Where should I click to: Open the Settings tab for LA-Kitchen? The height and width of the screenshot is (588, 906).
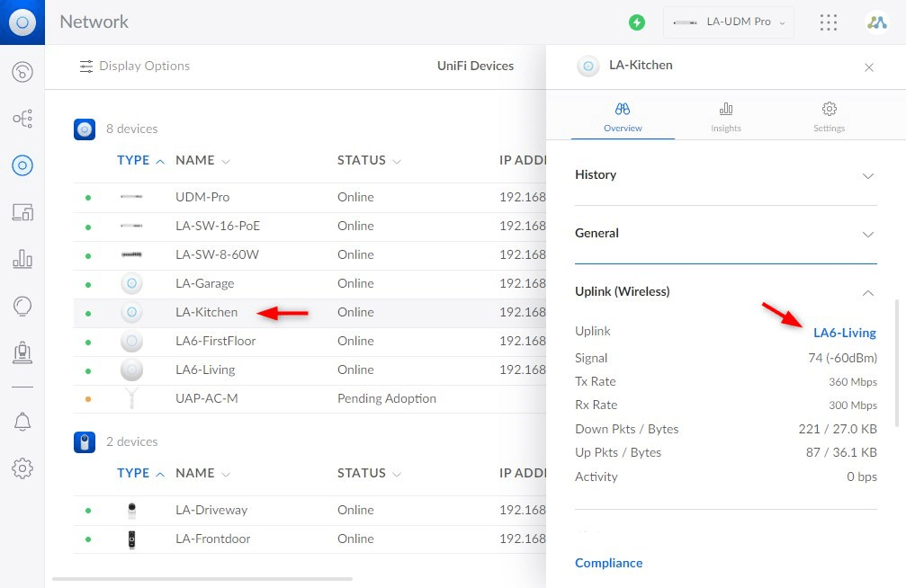tap(828, 116)
